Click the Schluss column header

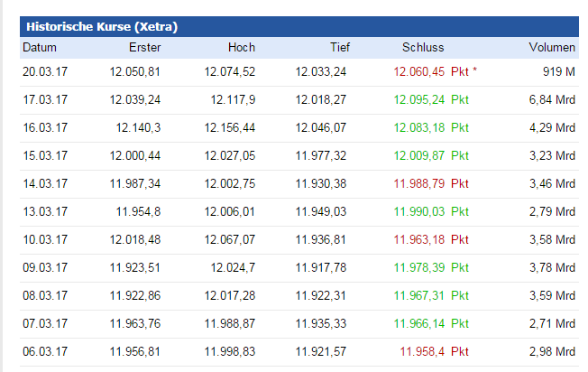pyautogui.click(x=423, y=47)
